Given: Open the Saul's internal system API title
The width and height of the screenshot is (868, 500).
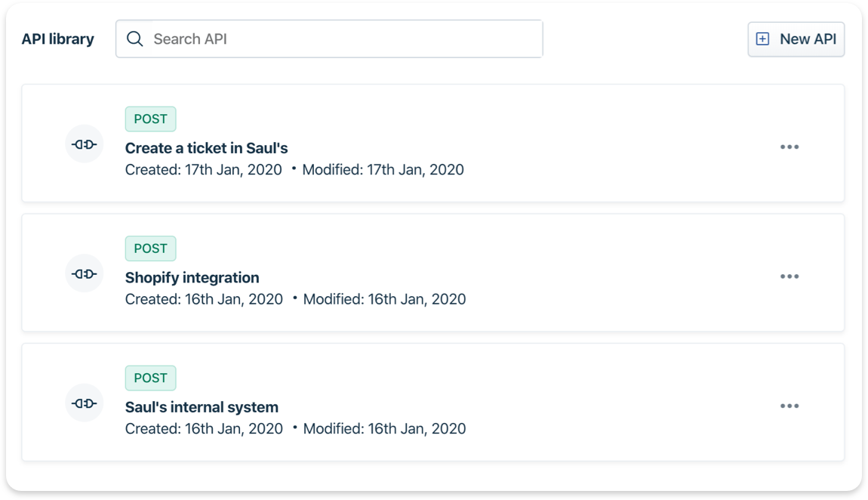Looking at the screenshot, I should 202,407.
